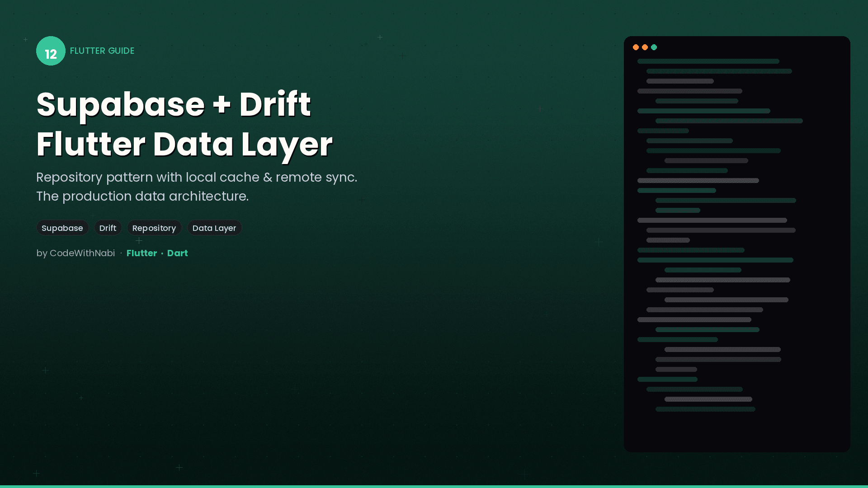868x488 pixels.
Task: Click the highlighted green code line
Action: 714,260
